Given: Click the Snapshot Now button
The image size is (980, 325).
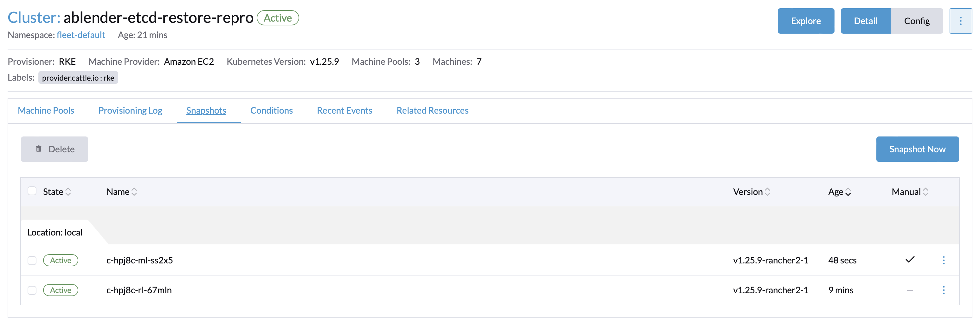Looking at the screenshot, I should click(x=917, y=149).
